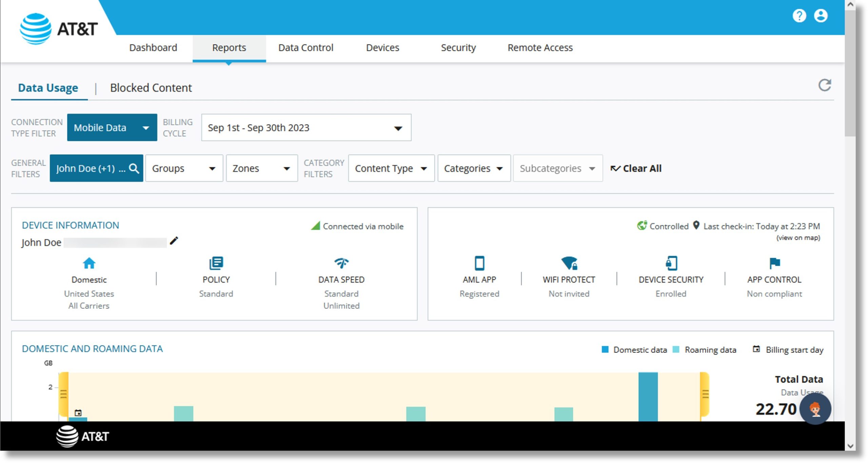Expand the Content Type filter dropdown
868x463 pixels.
[391, 168]
